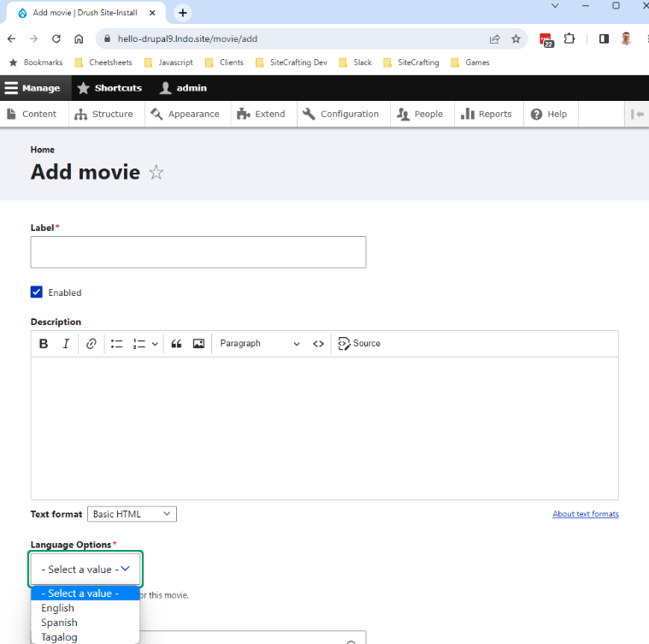Screen dimensions: 649x644
Task: Insert an image in the editor
Action: [x=198, y=344]
